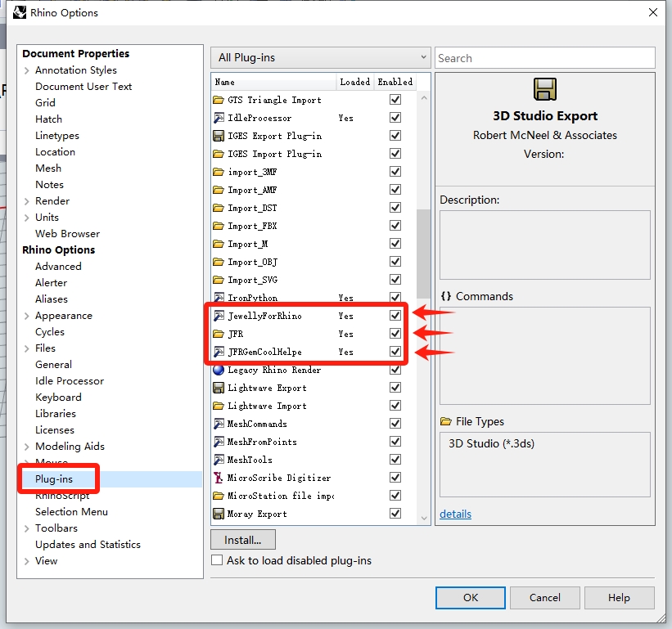The image size is (672, 629).
Task: Click the GTS Triangle Import folder icon
Action: [x=219, y=100]
